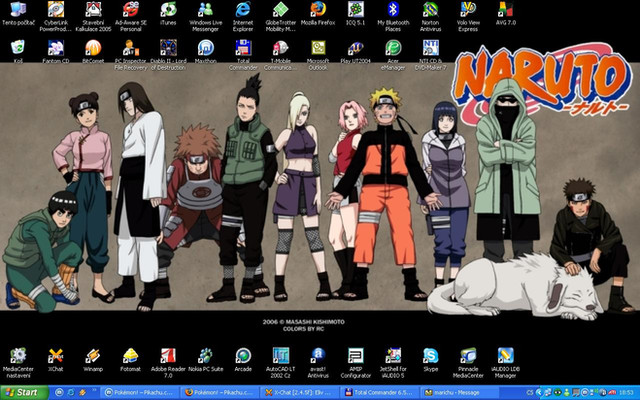Launch the Fotomat icon
The width and height of the screenshot is (640, 400).
[131, 360]
